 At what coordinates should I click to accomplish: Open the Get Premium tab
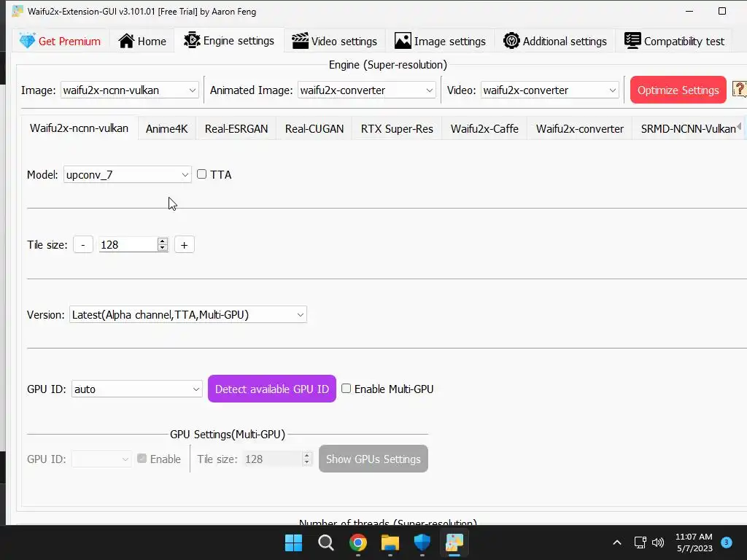(61, 42)
